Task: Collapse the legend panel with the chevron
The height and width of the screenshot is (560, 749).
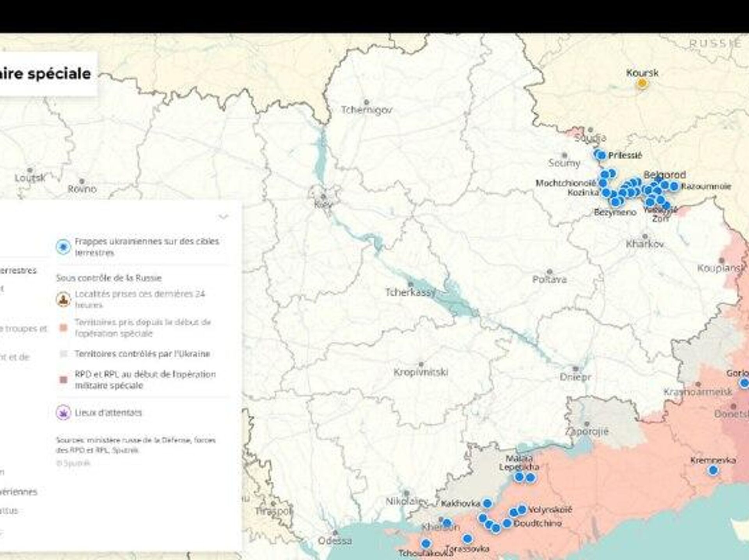Action: [x=223, y=217]
